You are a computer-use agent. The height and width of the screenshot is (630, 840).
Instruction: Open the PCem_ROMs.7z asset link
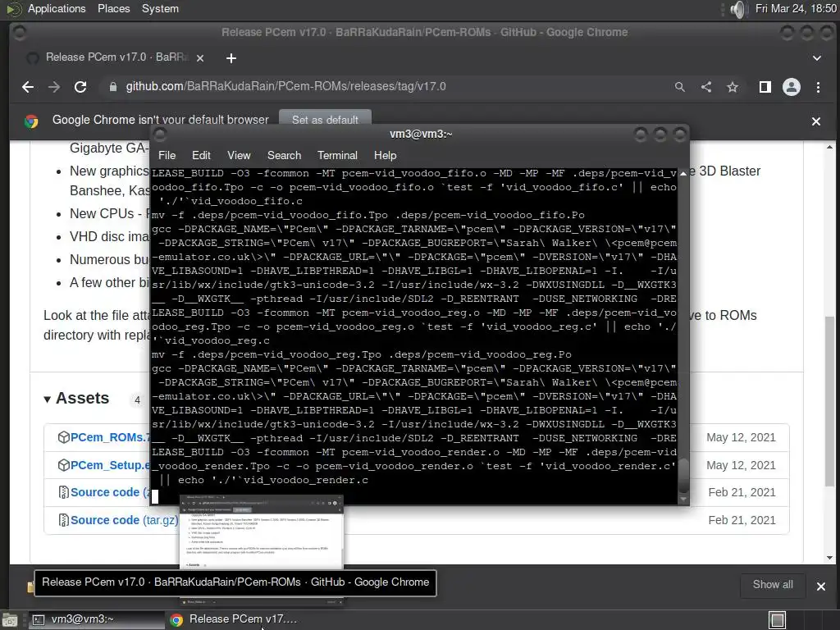[110, 438]
